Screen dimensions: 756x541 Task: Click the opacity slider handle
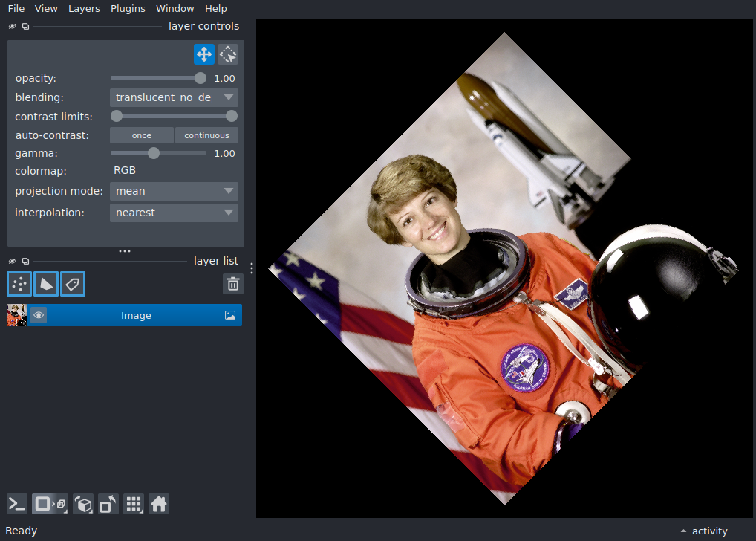(201, 78)
